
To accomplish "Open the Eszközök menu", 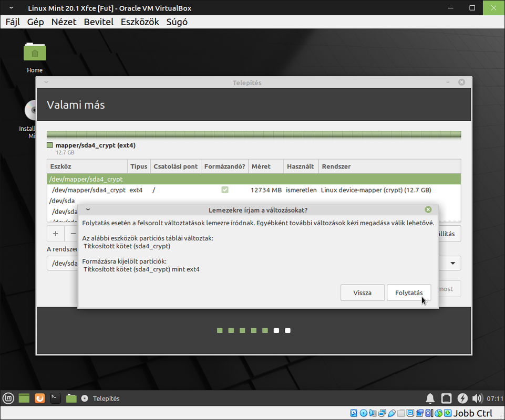I will (140, 22).
